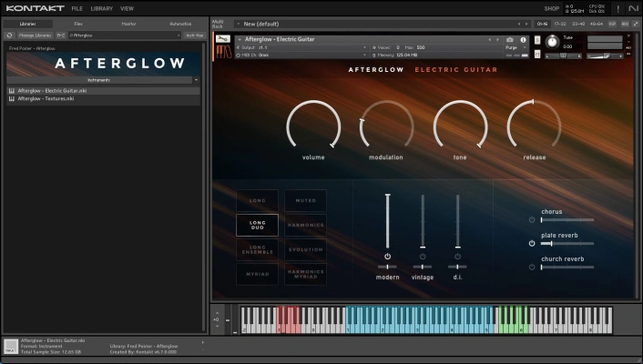Click the Afterglow Electric Guitar.nki piano icon
The width and height of the screenshot is (643, 364).
12,91
